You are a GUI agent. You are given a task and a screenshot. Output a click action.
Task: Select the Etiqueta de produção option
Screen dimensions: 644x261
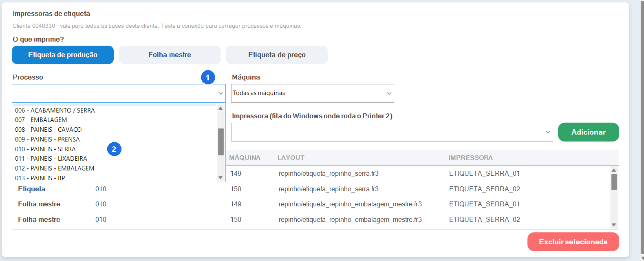click(63, 55)
